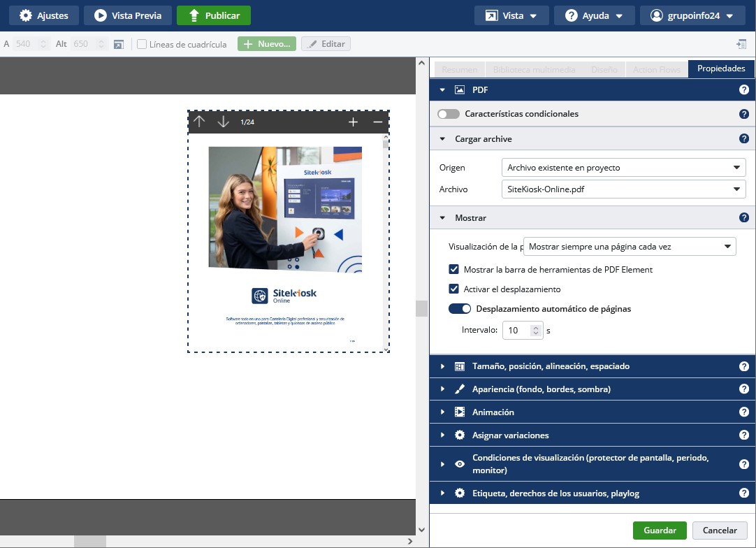Zoom in with the PDF plus icon

353,122
